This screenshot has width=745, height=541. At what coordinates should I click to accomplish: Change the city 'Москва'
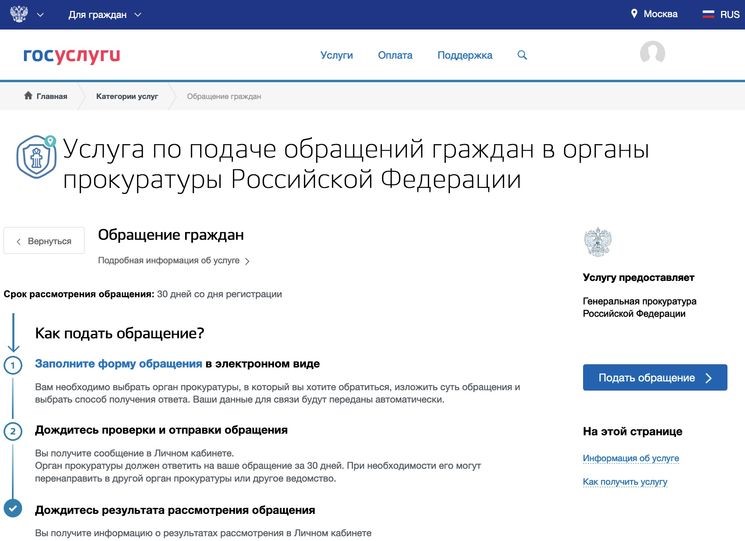pos(660,14)
